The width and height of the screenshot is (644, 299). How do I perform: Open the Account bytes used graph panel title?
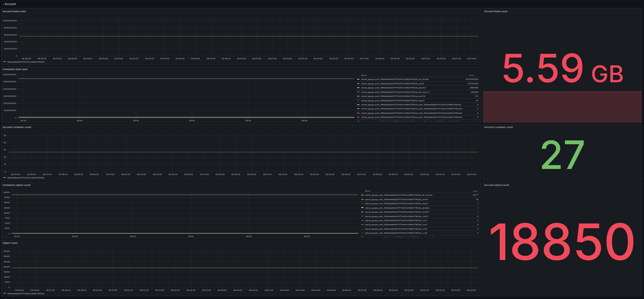(14, 12)
